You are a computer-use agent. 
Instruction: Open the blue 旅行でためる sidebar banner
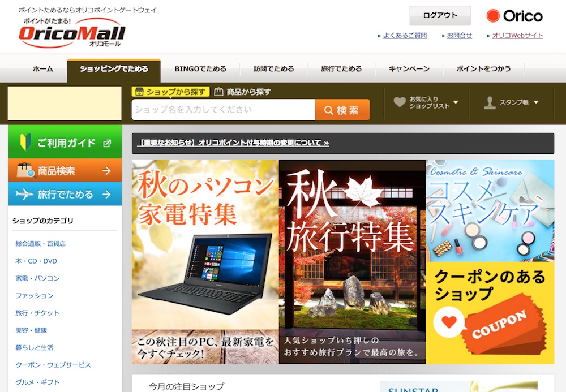pos(65,194)
